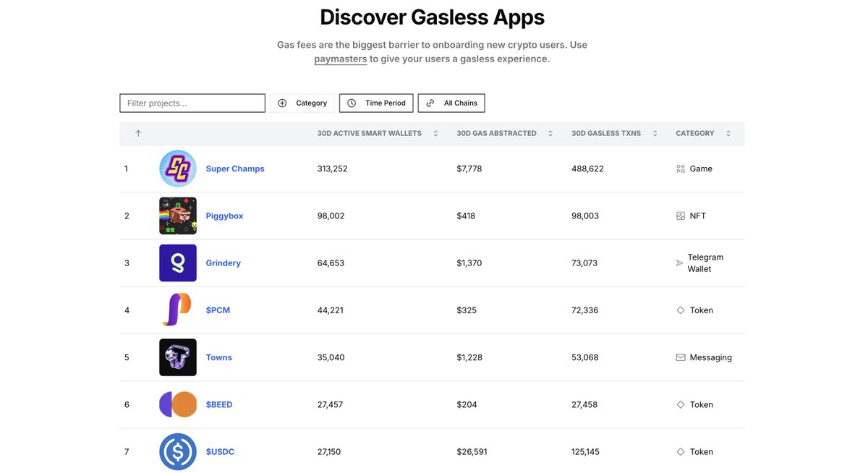Image resolution: width=868 pixels, height=473 pixels.
Task: Open the Category filter dropdown
Action: (x=302, y=103)
